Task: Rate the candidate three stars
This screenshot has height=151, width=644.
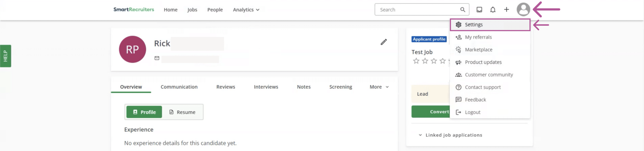Action: tap(434, 61)
